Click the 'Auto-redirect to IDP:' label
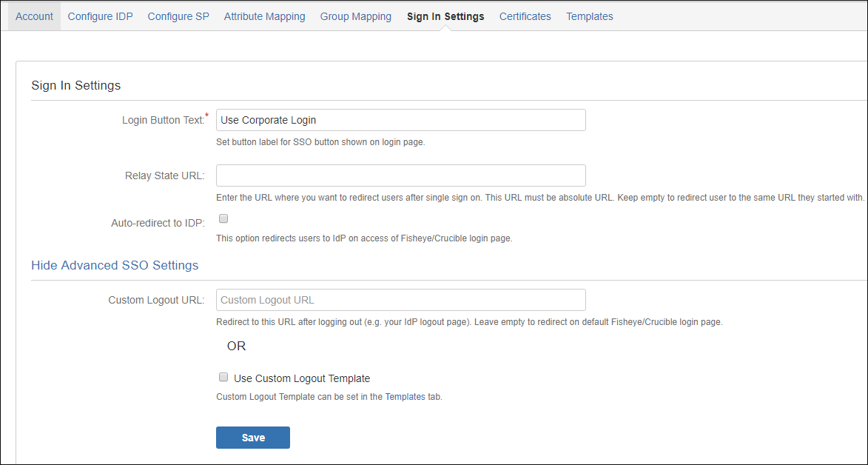The image size is (868, 465). click(158, 224)
